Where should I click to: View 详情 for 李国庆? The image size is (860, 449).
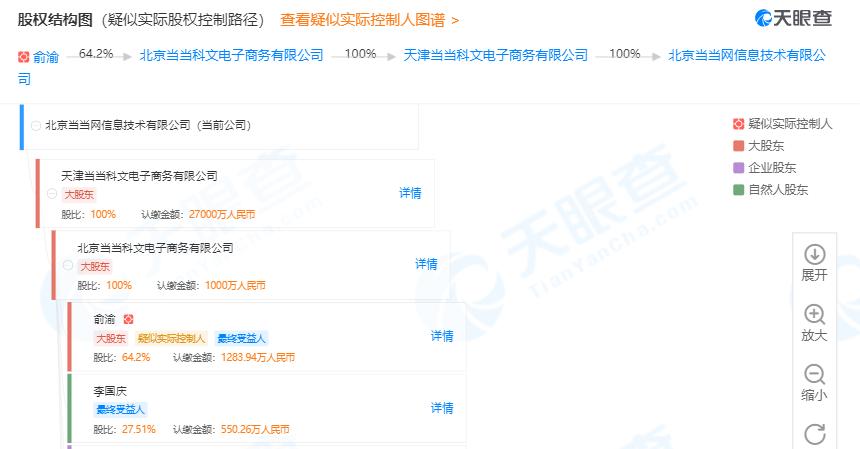442,408
